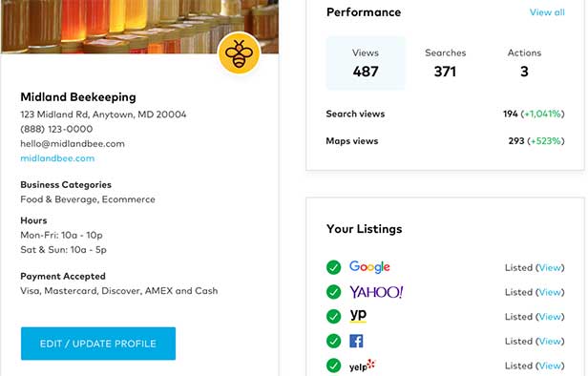588x376 pixels.
Task: Open the midlandbee.com website link
Action: pos(57,158)
